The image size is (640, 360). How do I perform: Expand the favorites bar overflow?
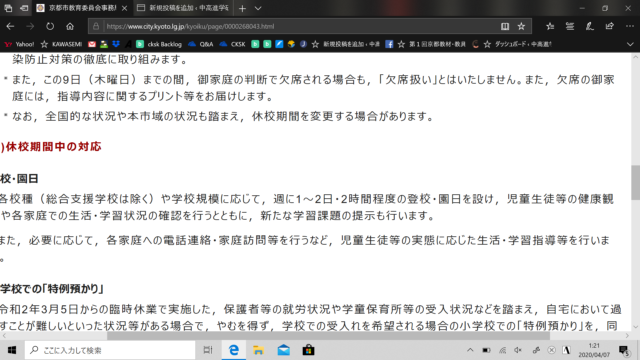tap(630, 44)
